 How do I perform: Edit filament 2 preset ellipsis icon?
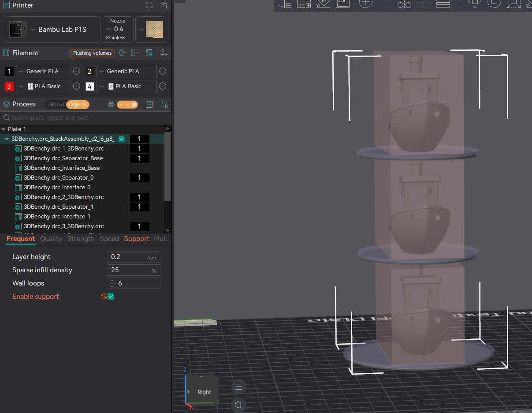tap(163, 71)
